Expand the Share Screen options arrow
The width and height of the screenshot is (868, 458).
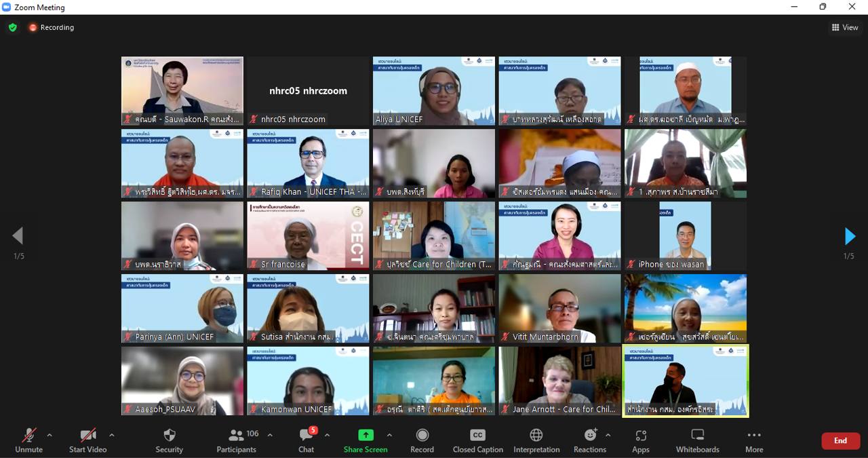(389, 435)
